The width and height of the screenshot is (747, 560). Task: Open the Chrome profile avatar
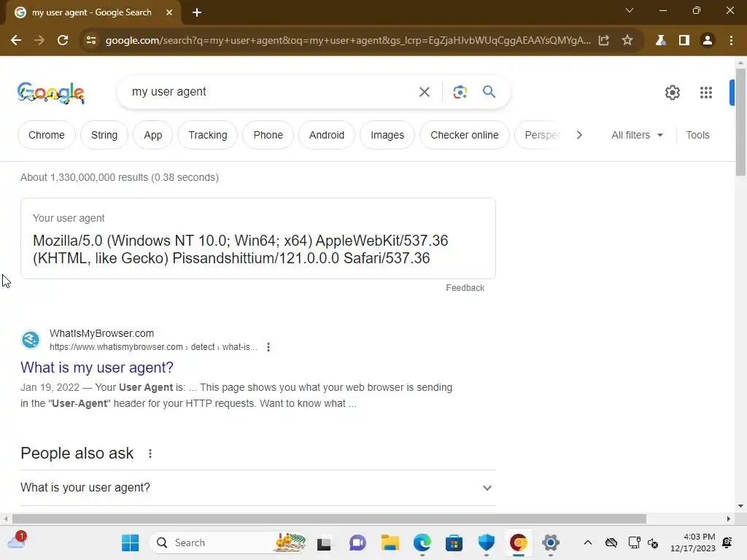click(x=708, y=41)
